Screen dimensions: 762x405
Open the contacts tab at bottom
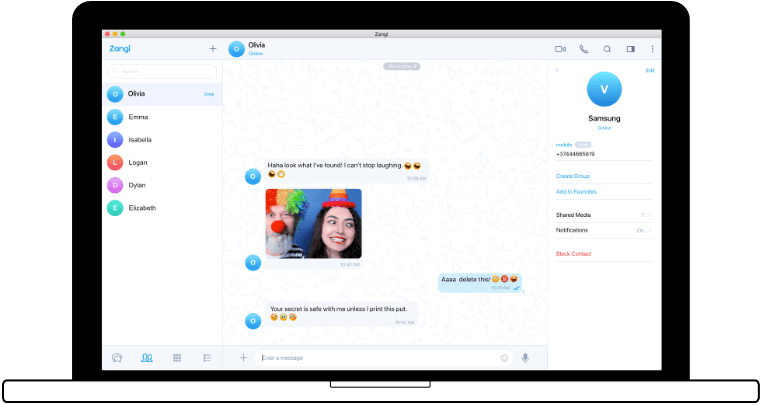coord(147,358)
